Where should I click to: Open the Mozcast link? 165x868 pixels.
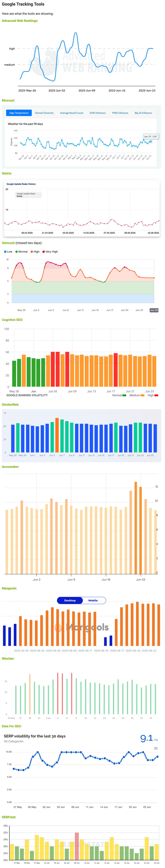pyautogui.click(x=8, y=100)
